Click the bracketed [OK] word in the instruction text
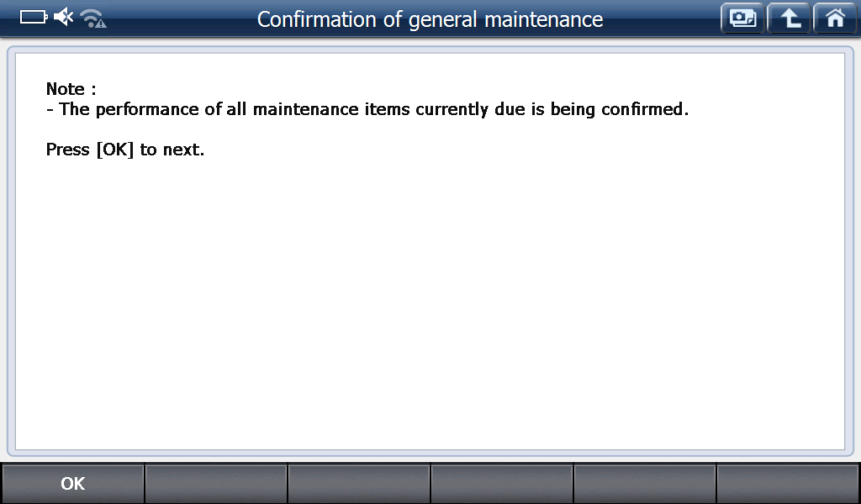 pos(115,150)
